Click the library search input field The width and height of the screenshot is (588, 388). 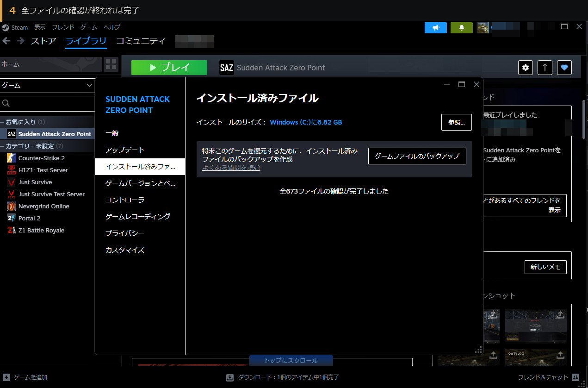tap(48, 104)
